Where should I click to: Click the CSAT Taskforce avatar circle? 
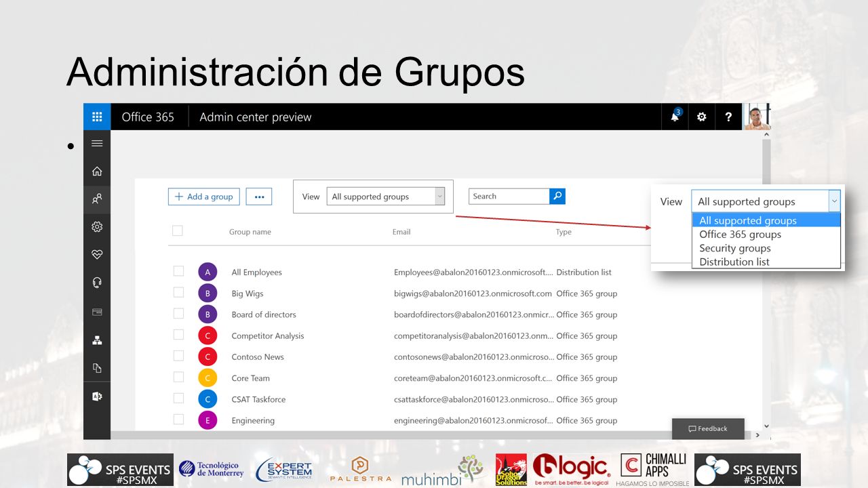coord(208,399)
